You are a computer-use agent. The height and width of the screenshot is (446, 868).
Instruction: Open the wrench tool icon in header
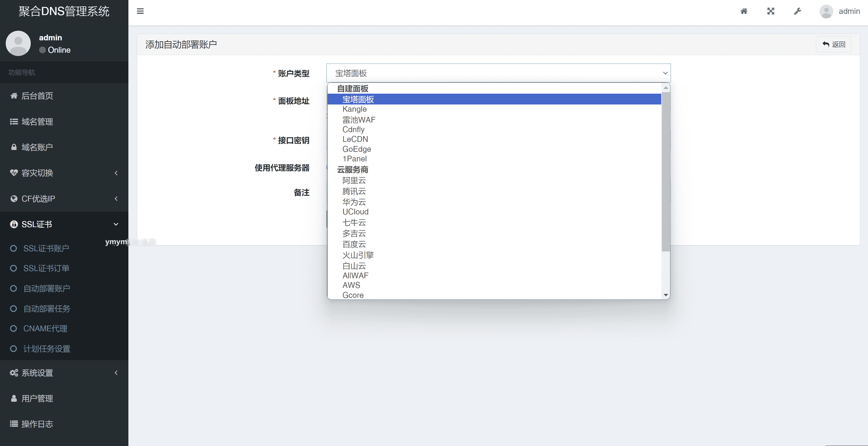click(x=797, y=11)
